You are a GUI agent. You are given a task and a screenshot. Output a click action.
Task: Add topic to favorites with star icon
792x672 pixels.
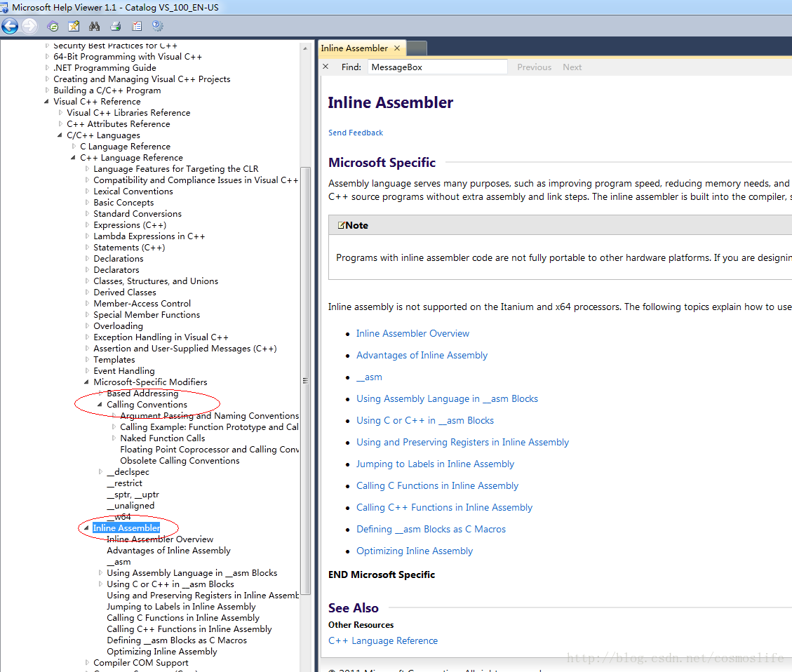point(74,26)
